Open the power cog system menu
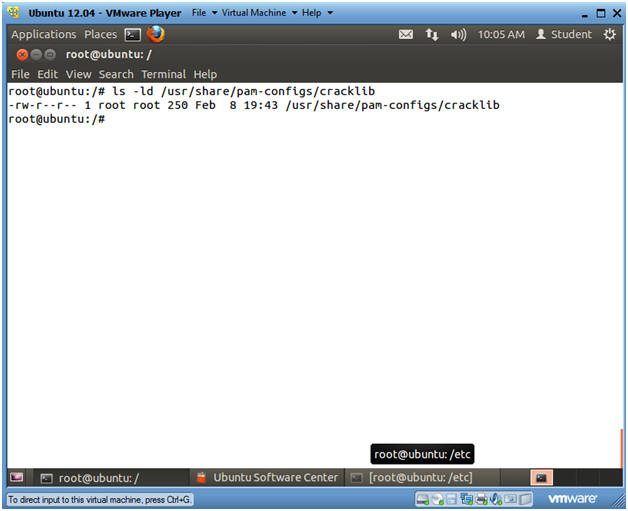Image resolution: width=628 pixels, height=511 pixels. point(610,34)
